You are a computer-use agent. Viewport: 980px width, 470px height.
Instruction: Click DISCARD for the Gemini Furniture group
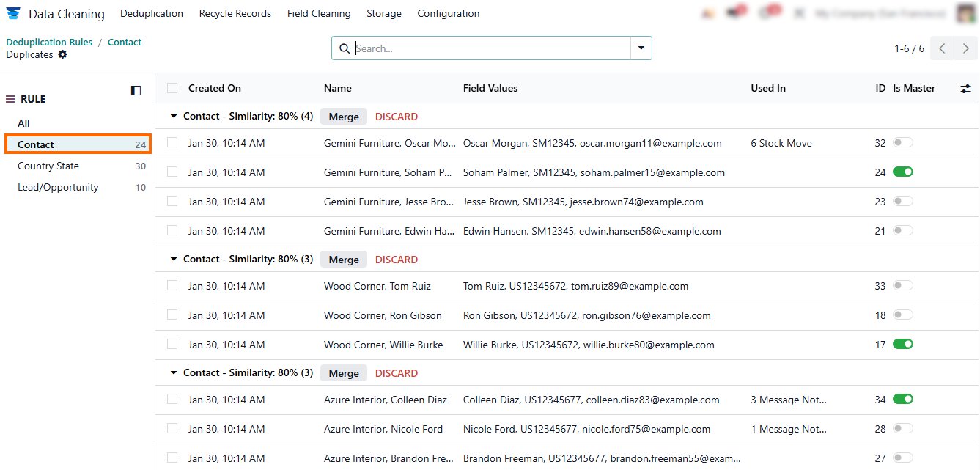coord(397,117)
